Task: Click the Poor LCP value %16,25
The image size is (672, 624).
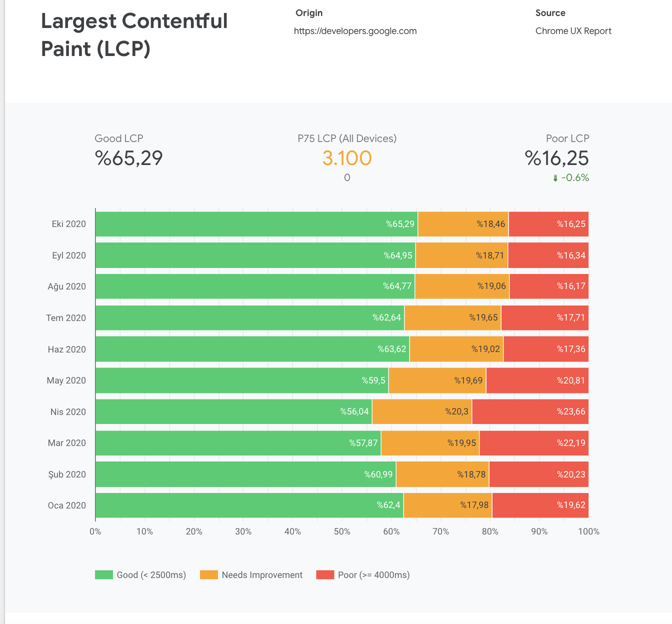Action: [557, 158]
